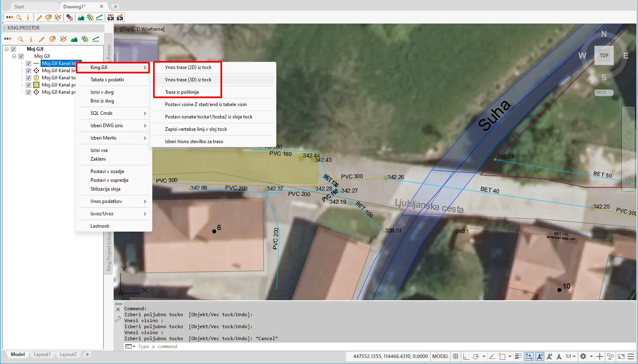The height and width of the screenshot is (364, 638).
Task: Uncheck the root Moj GJI checkbox
Action: point(13,49)
